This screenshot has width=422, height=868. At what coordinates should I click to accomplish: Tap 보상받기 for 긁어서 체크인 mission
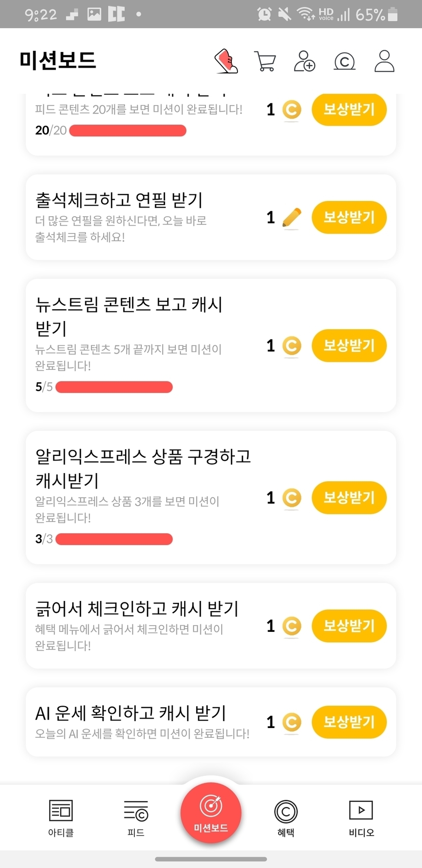[x=349, y=626]
